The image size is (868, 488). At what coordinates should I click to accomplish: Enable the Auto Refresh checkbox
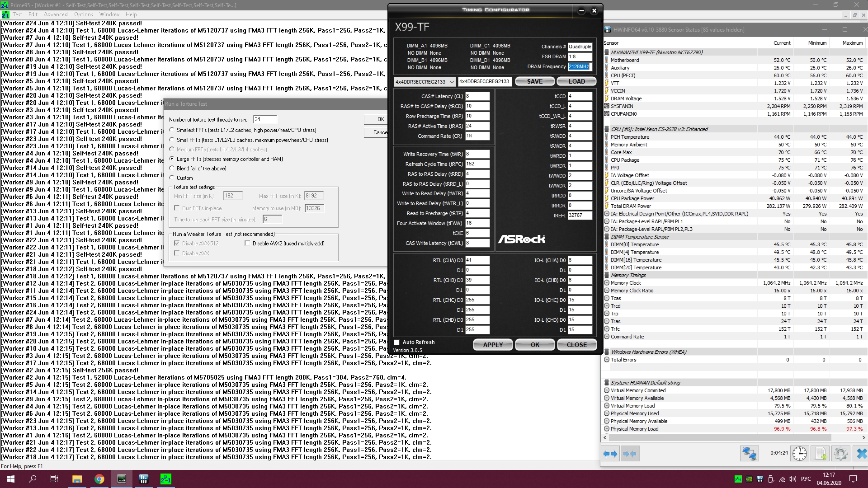[397, 343]
